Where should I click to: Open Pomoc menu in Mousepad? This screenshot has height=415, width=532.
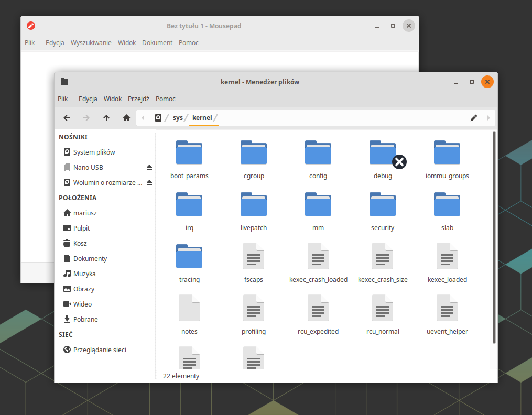pos(189,43)
